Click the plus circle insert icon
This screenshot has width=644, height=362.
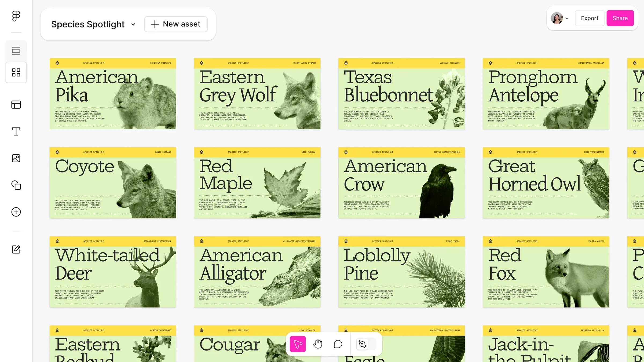(x=16, y=212)
